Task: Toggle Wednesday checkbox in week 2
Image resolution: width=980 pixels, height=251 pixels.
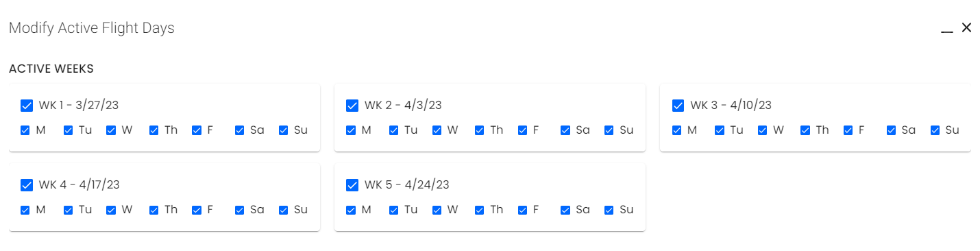Action: [437, 130]
